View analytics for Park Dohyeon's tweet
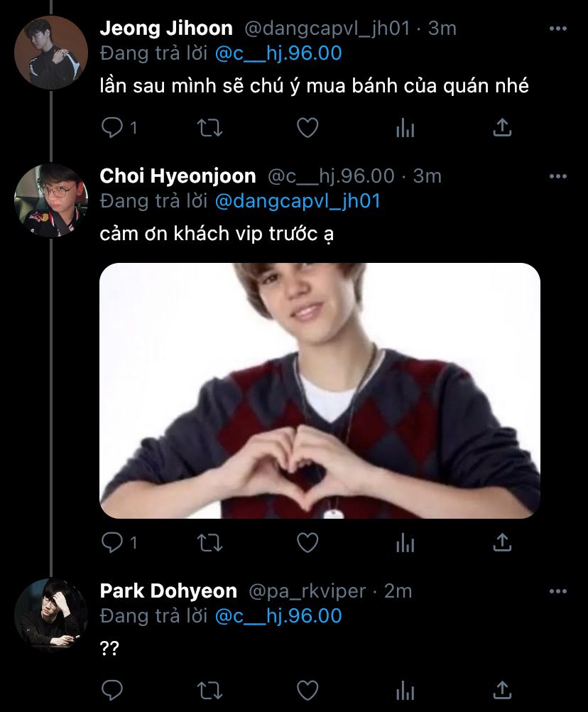588x712 pixels. point(405,690)
